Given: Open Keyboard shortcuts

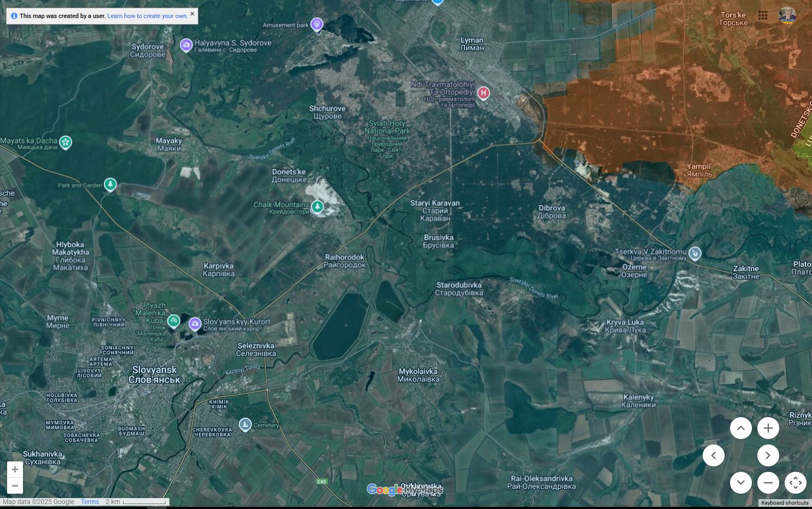Looking at the screenshot, I should [785, 503].
